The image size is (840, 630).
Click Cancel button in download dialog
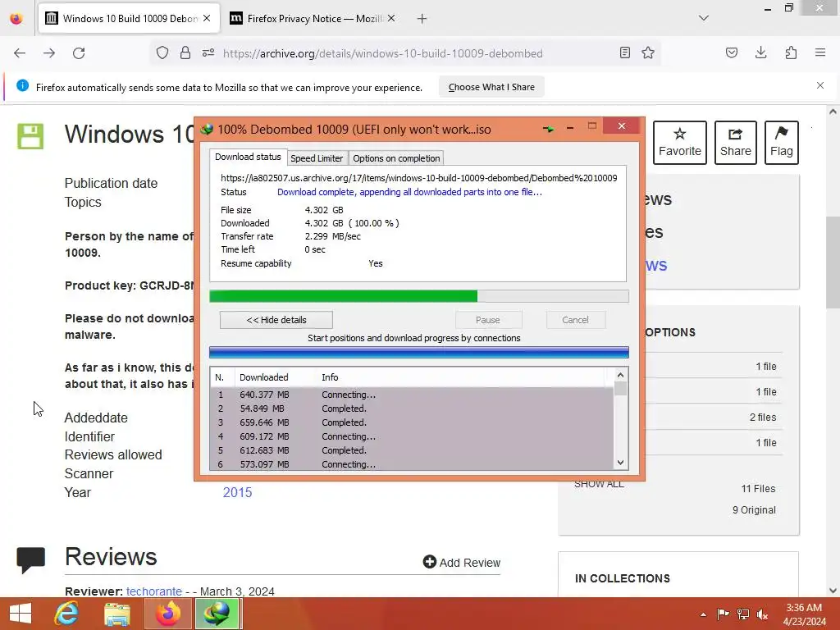tap(575, 320)
